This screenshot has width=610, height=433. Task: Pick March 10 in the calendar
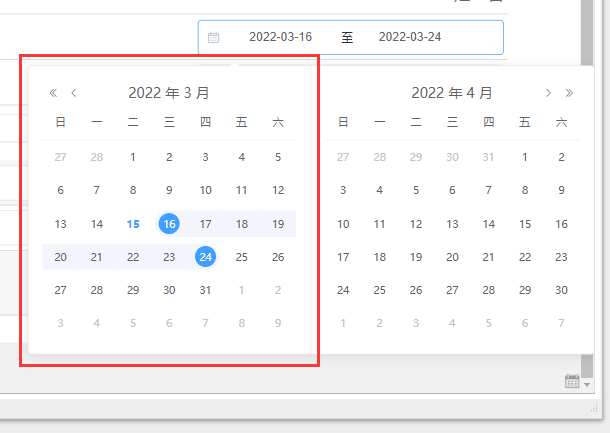tap(205, 190)
